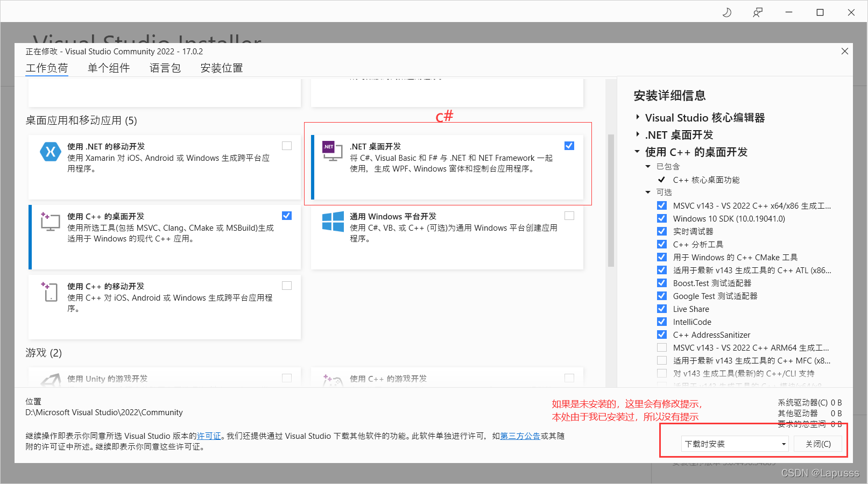Viewport: 868px width, 484px height.
Task: Click the Universal Windows Platform logo icon
Action: click(333, 222)
